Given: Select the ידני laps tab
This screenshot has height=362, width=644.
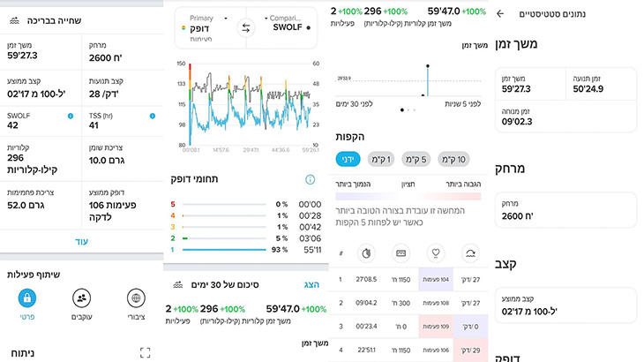Looking at the screenshot, I should [348, 159].
